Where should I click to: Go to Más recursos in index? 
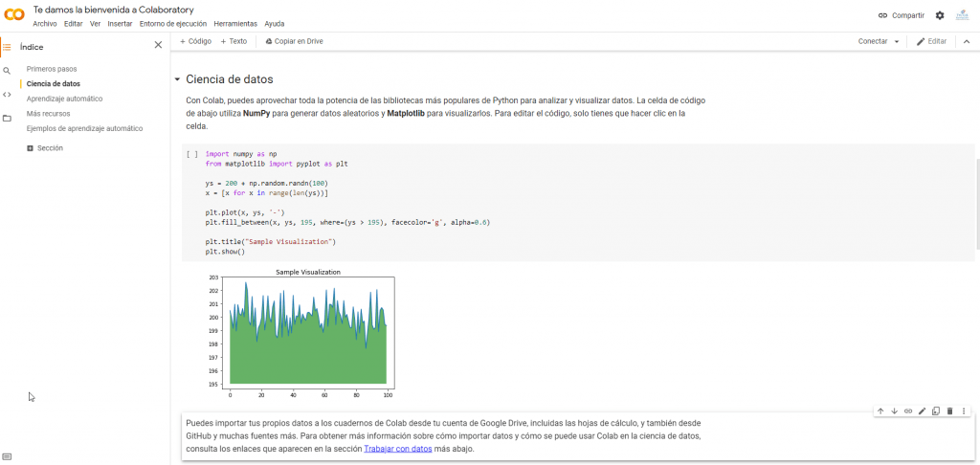48,114
